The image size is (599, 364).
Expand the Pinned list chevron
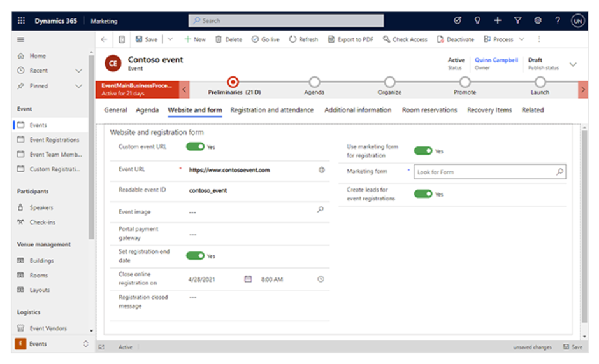78,86
